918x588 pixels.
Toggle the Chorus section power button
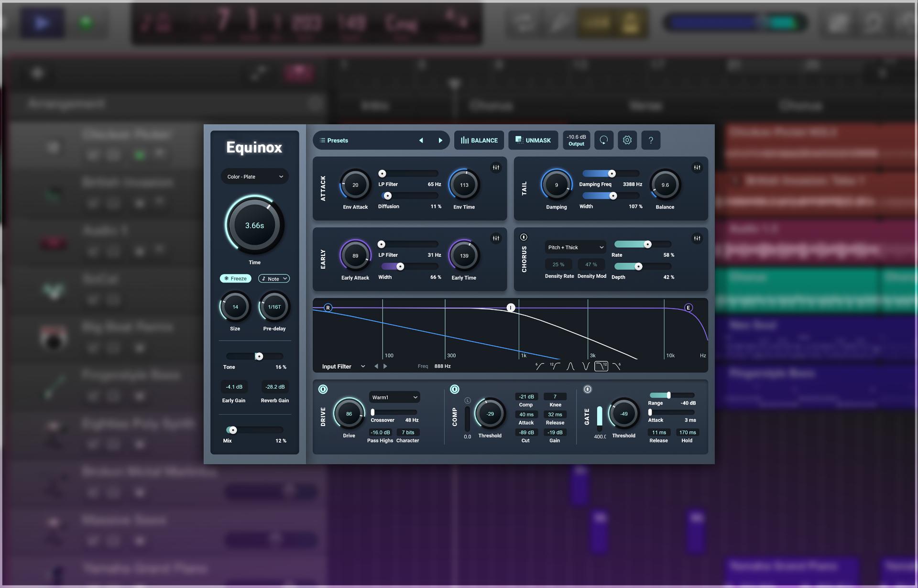524,237
